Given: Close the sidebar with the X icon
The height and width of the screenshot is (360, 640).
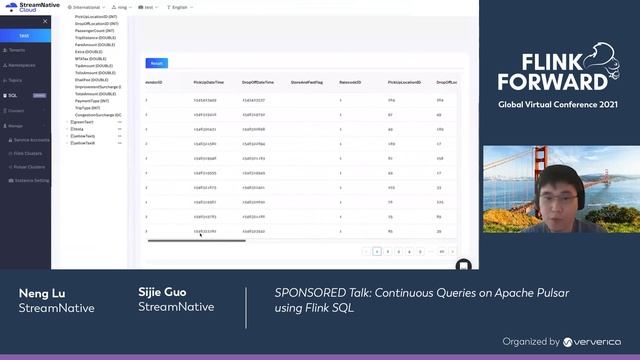Looking at the screenshot, I should point(45,21).
